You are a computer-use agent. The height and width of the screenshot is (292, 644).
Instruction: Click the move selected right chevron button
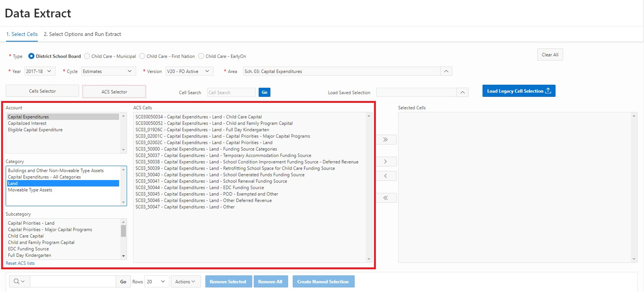[385, 162]
